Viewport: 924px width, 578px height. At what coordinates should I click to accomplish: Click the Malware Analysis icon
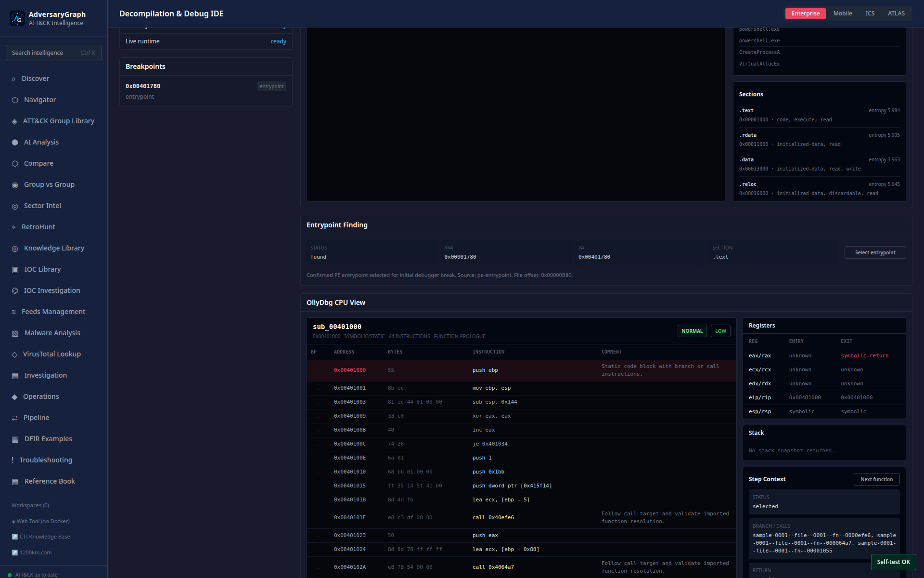point(15,333)
